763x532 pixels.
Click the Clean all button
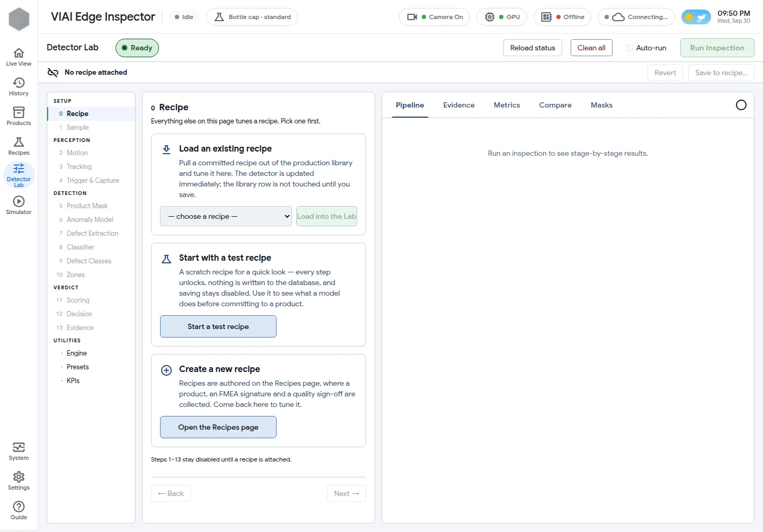tap(591, 48)
